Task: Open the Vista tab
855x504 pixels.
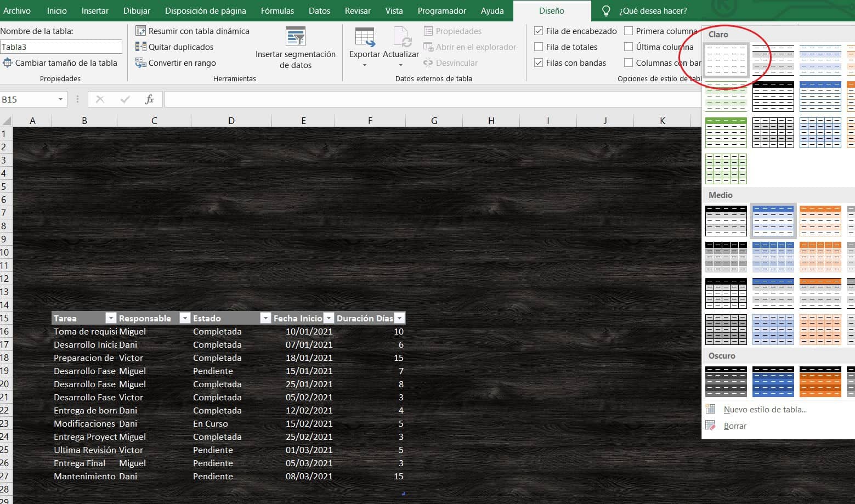Action: pyautogui.click(x=394, y=10)
